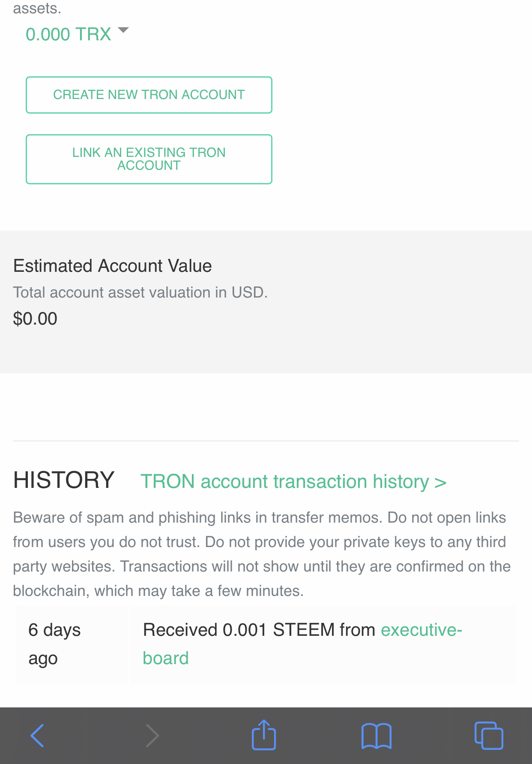
Task: Click the horizontal divider above HISTORY
Action: pyautogui.click(x=266, y=441)
